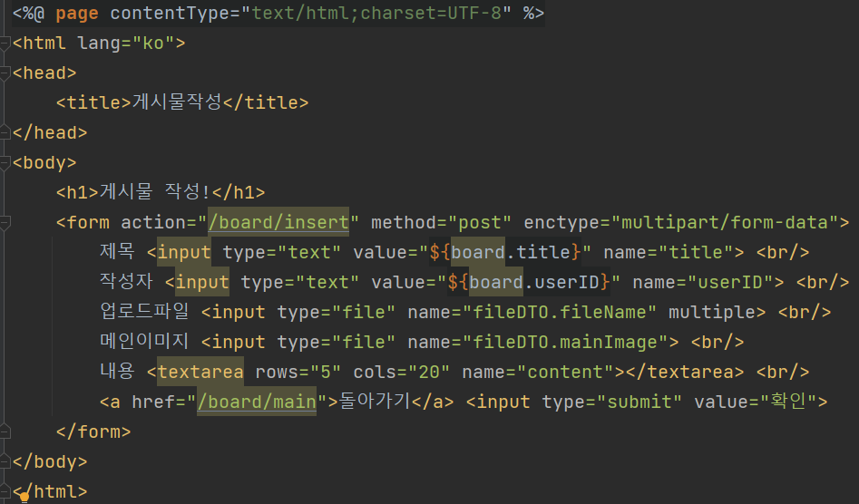This screenshot has height=504, width=859.
Task: Place the cursor on the 'page' directive keyword
Action: [77, 13]
